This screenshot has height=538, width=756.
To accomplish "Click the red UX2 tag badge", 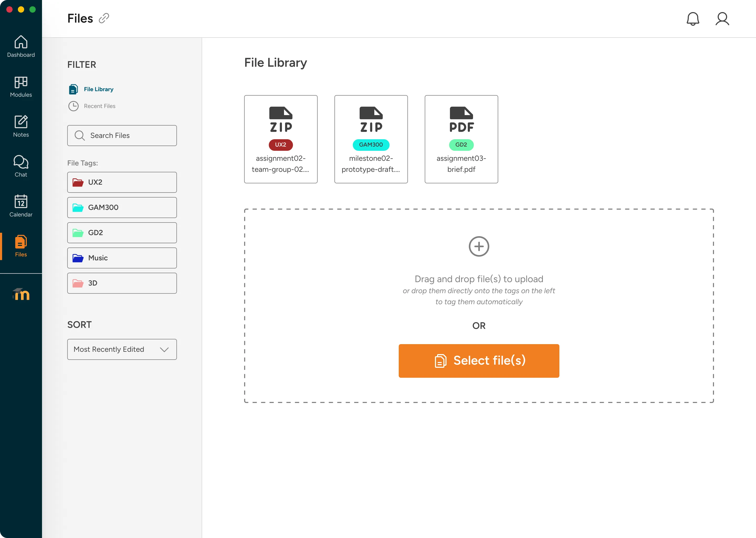I will (281, 145).
